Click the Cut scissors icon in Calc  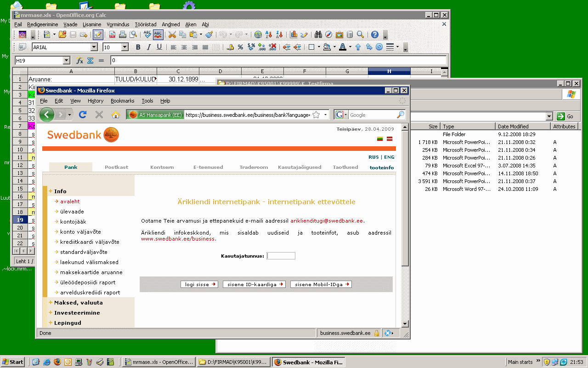[x=172, y=34]
